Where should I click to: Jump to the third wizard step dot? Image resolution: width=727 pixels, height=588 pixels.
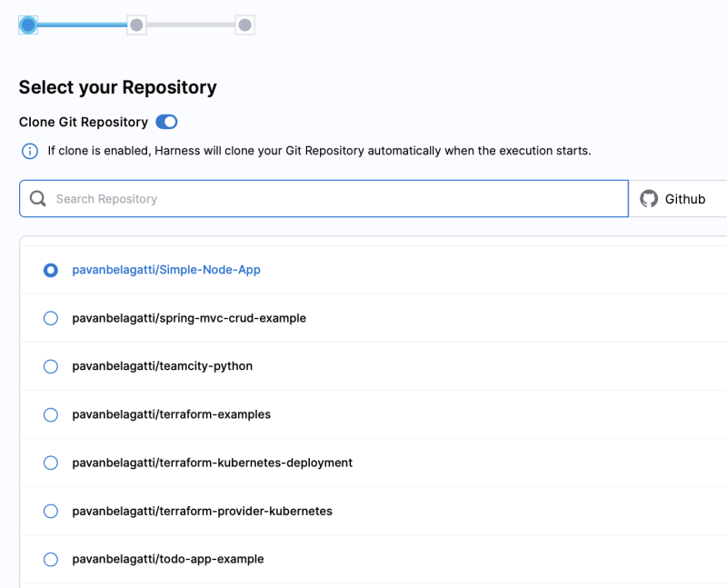(244, 25)
